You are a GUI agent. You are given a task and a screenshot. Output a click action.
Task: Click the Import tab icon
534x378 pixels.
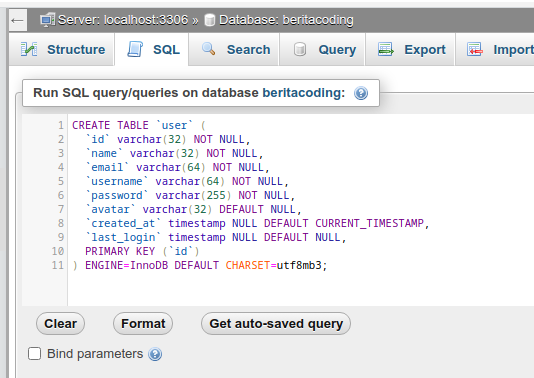point(475,49)
